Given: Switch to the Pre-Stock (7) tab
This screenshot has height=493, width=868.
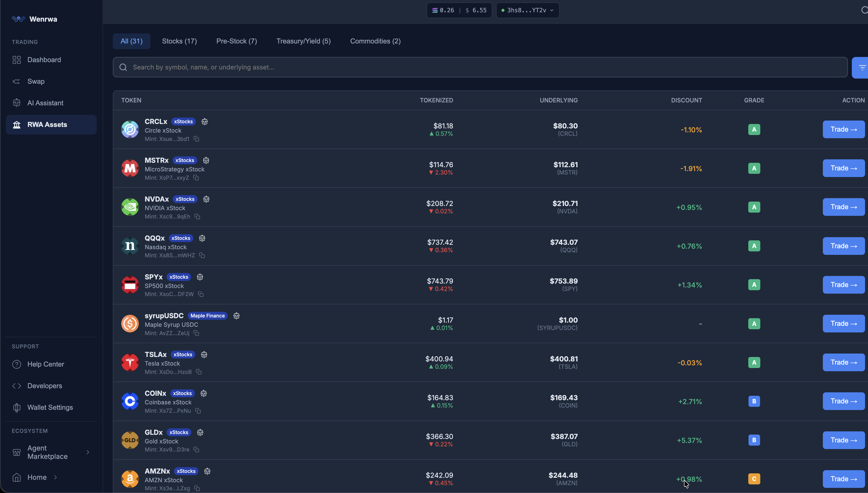Looking at the screenshot, I should pos(237,41).
